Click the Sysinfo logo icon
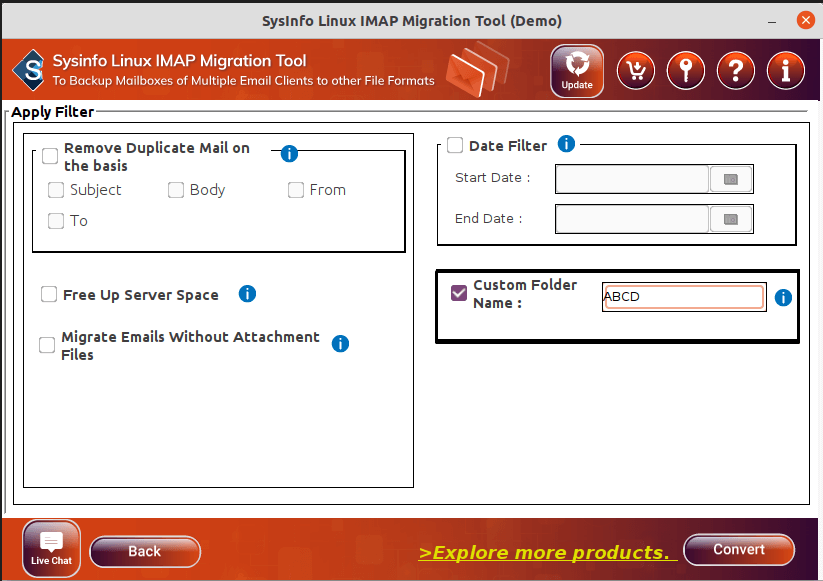 click(x=29, y=70)
